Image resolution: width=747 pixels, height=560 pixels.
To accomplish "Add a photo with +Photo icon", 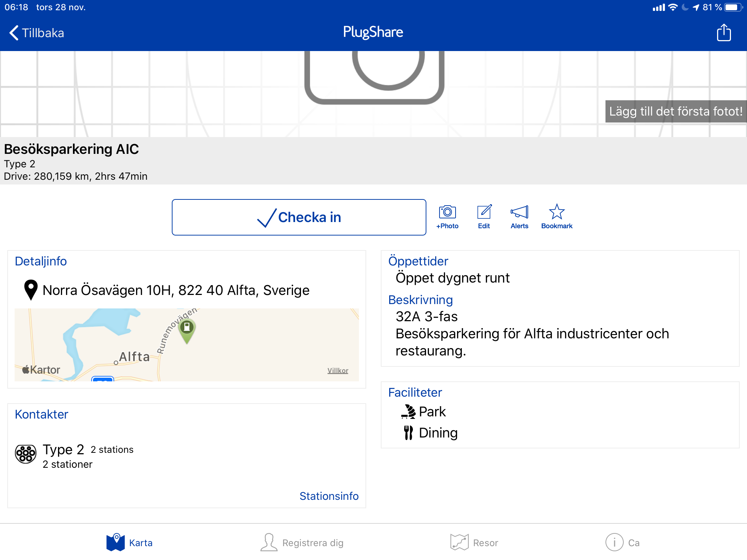I will click(447, 217).
